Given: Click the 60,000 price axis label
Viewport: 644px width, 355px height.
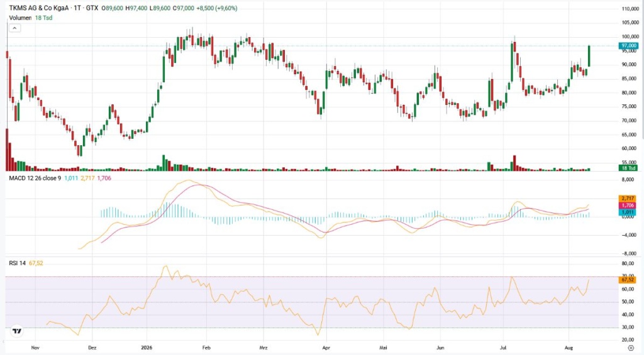Looking at the screenshot, I should tap(630, 148).
